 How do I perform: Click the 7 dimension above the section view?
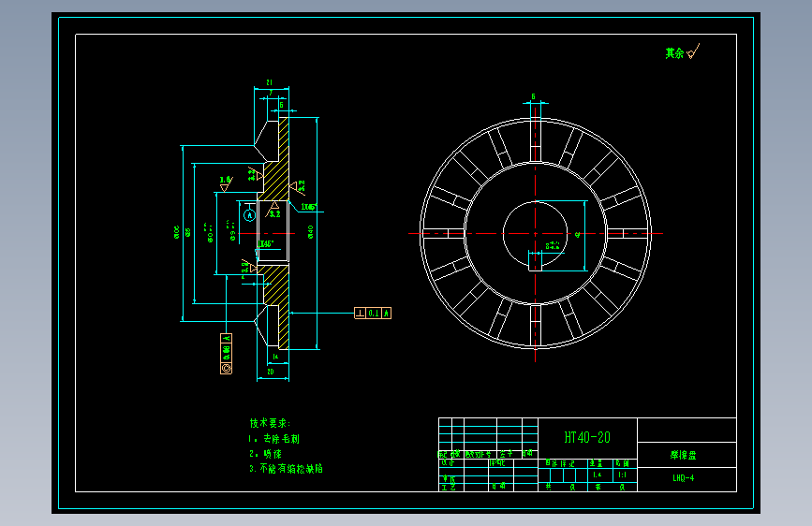(x=271, y=94)
